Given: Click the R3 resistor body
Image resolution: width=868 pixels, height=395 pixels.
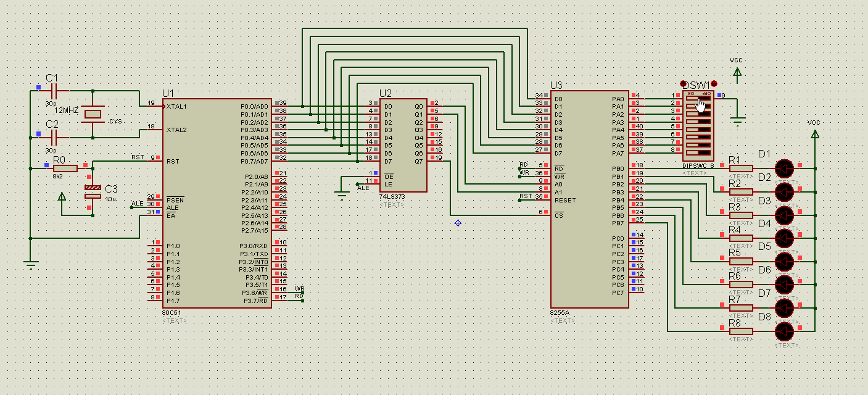Looking at the screenshot, I should (x=741, y=215).
